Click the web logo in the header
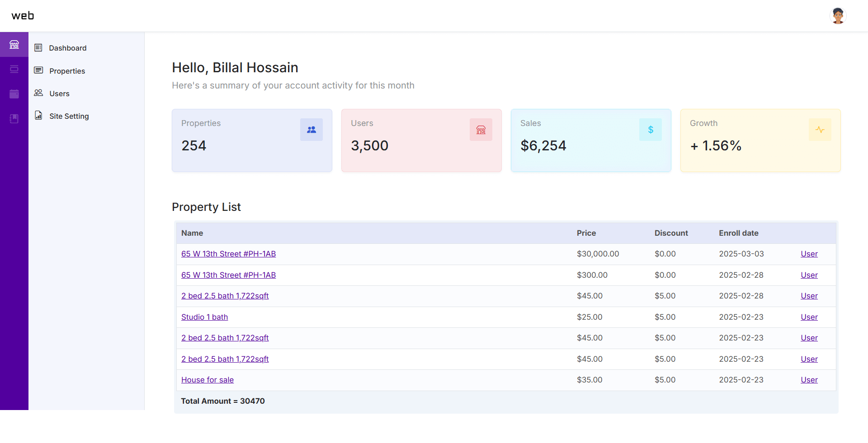 click(23, 16)
